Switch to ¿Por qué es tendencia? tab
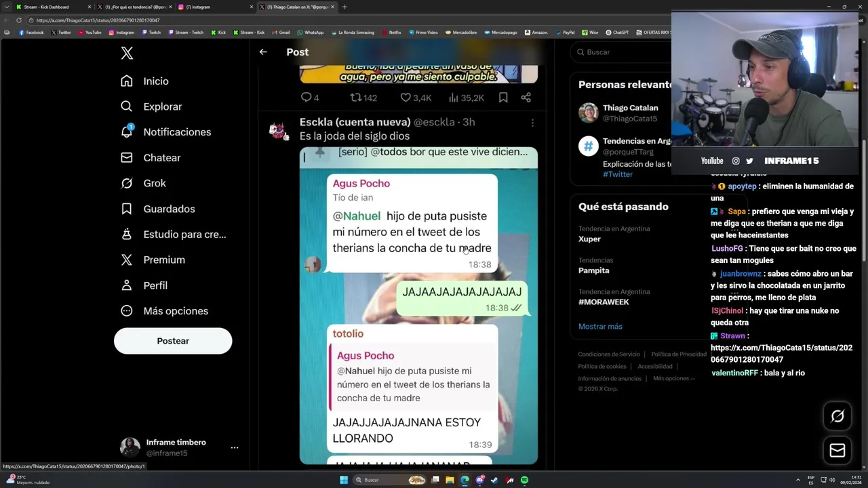 click(x=136, y=7)
